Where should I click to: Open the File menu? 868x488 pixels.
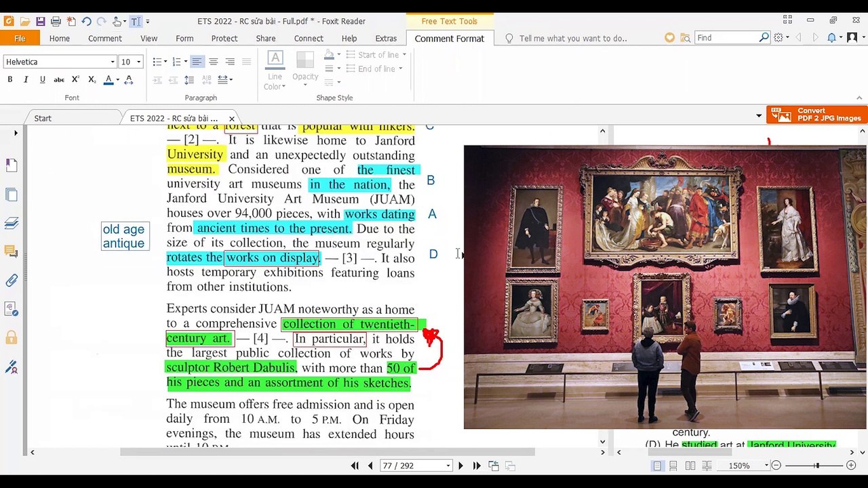point(20,39)
